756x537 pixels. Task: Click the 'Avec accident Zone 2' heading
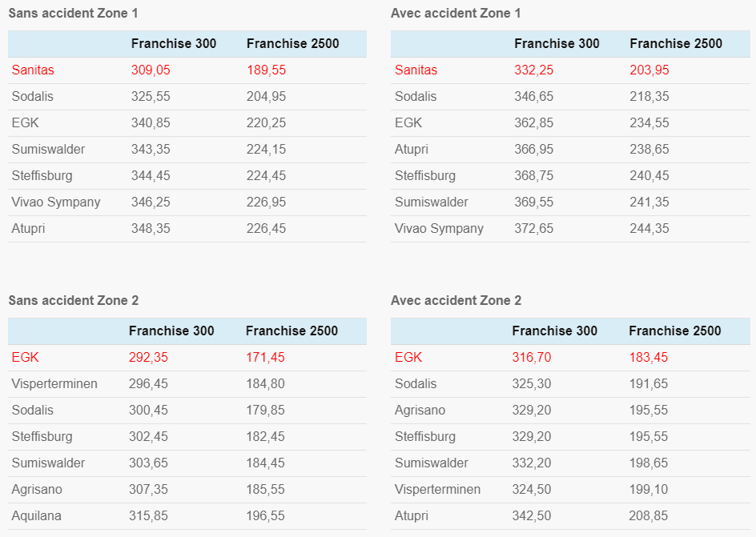456,301
